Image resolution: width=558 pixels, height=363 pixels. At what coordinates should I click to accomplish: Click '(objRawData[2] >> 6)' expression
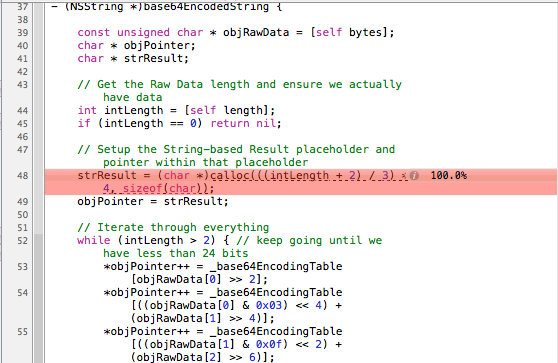point(199,357)
